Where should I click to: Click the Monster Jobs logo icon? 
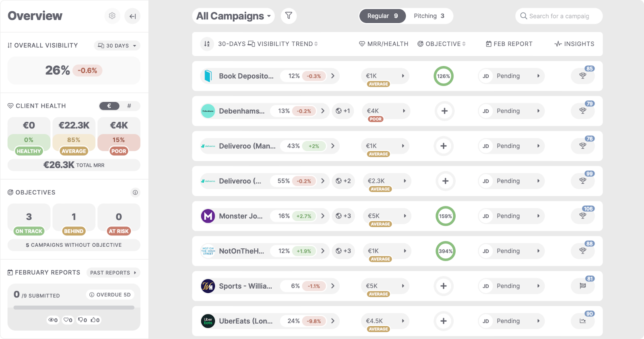coord(208,216)
